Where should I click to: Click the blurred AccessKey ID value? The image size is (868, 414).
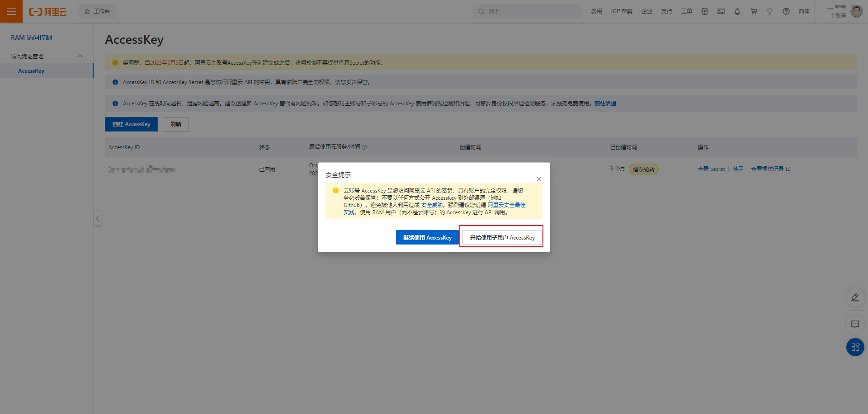(142, 169)
